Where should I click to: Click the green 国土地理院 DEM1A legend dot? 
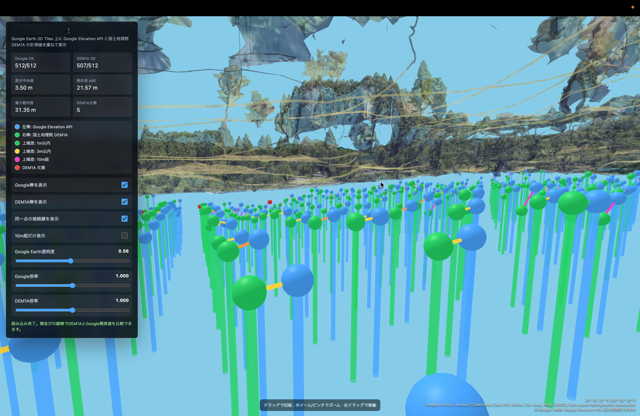[17, 135]
